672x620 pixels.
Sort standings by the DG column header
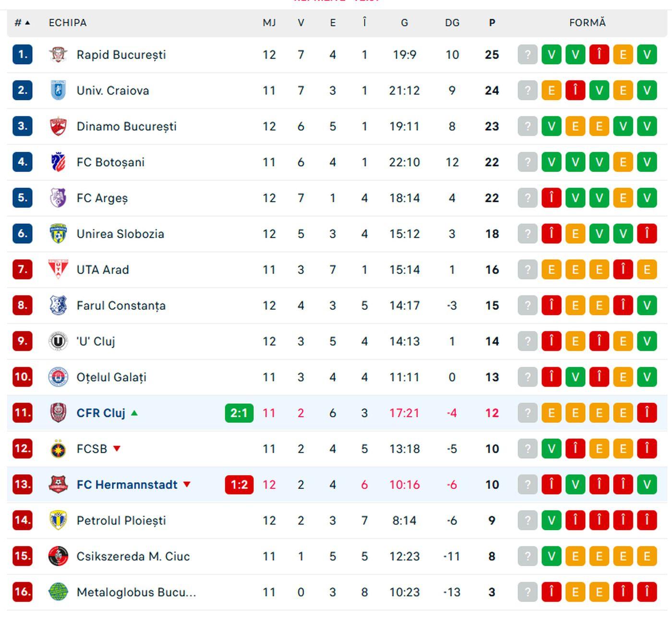(452, 23)
